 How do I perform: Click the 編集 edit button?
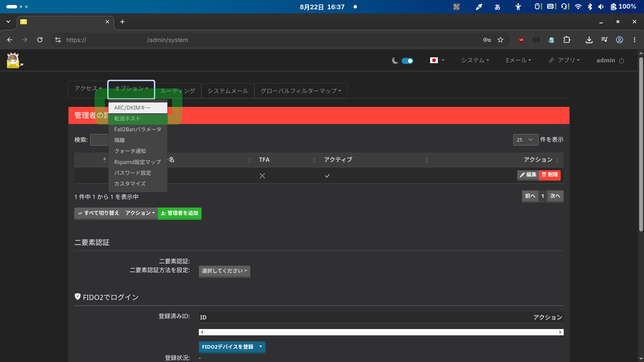tap(528, 175)
